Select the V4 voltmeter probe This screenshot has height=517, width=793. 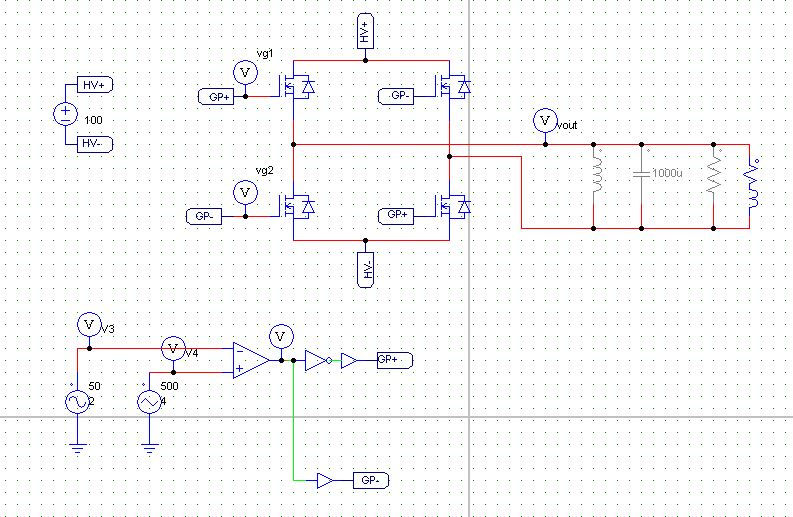[173, 349]
